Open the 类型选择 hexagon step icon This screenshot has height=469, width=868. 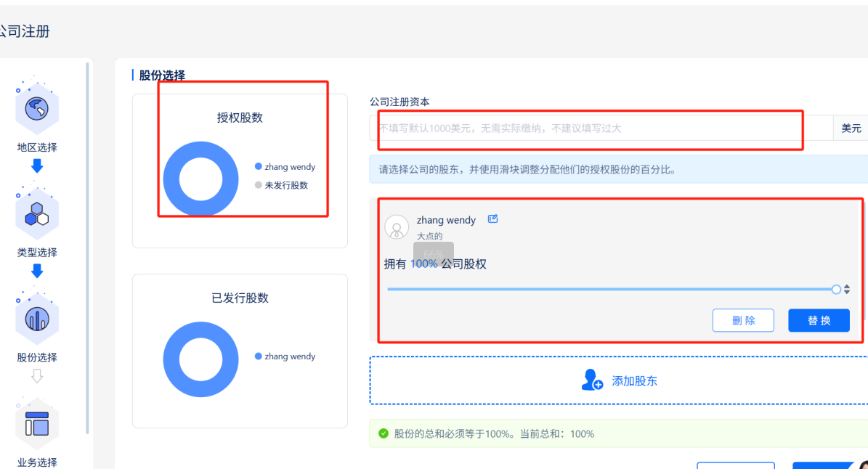pyautogui.click(x=36, y=214)
